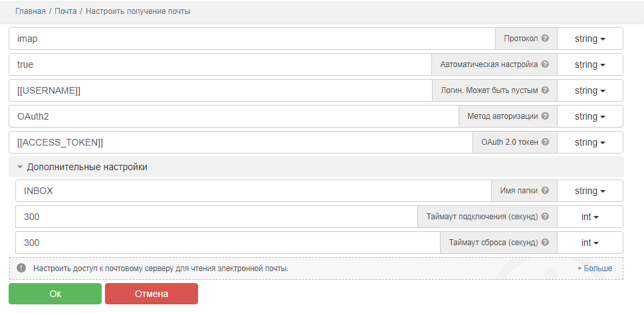Click help icon for Таймаут подключения
644x313 pixels.
[545, 217]
